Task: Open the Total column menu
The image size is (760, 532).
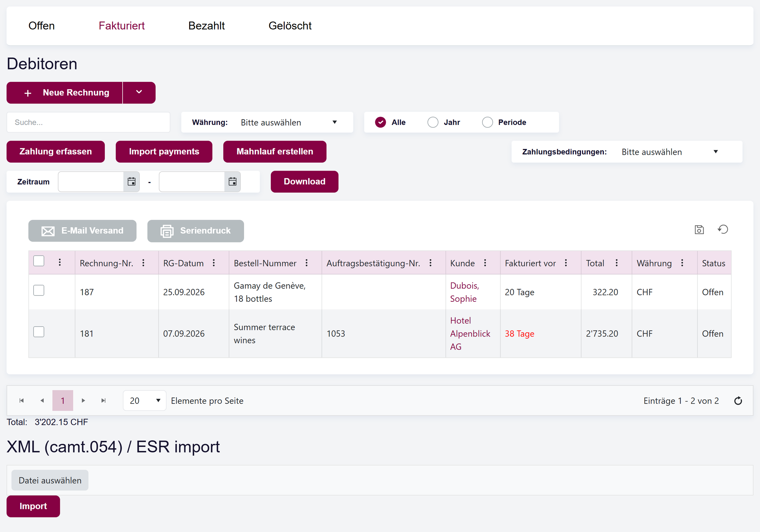Action: tap(616, 263)
